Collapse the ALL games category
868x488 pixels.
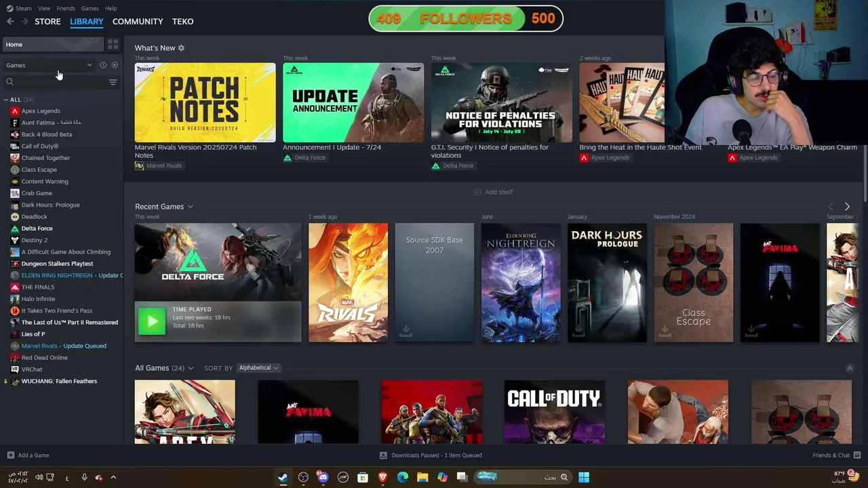point(6,100)
